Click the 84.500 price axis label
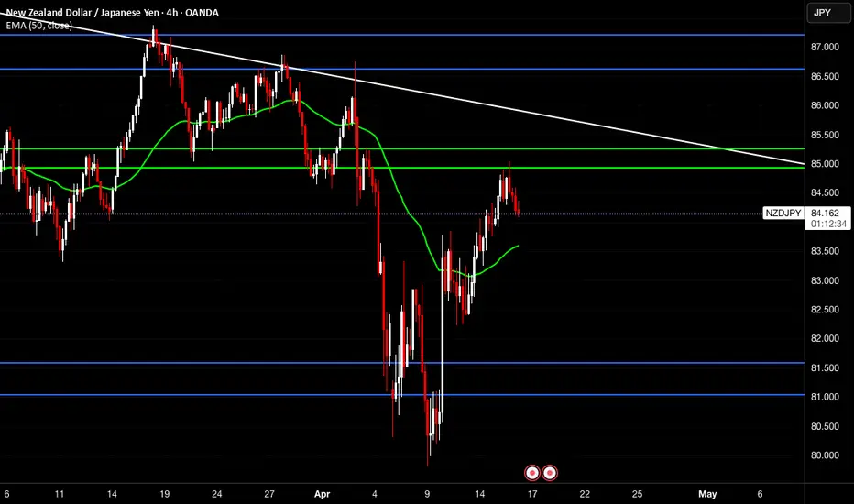 click(825, 192)
